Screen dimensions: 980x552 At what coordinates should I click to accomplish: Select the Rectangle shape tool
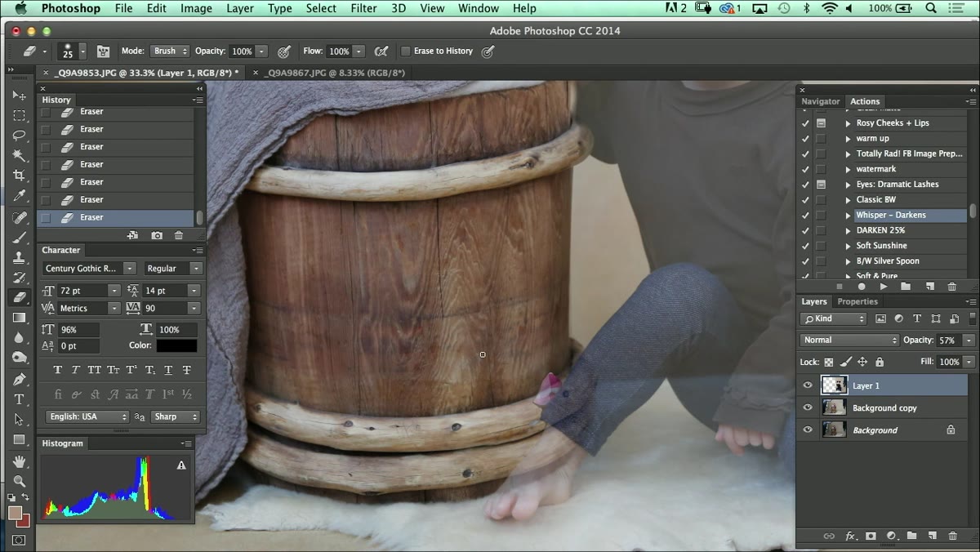coord(20,439)
